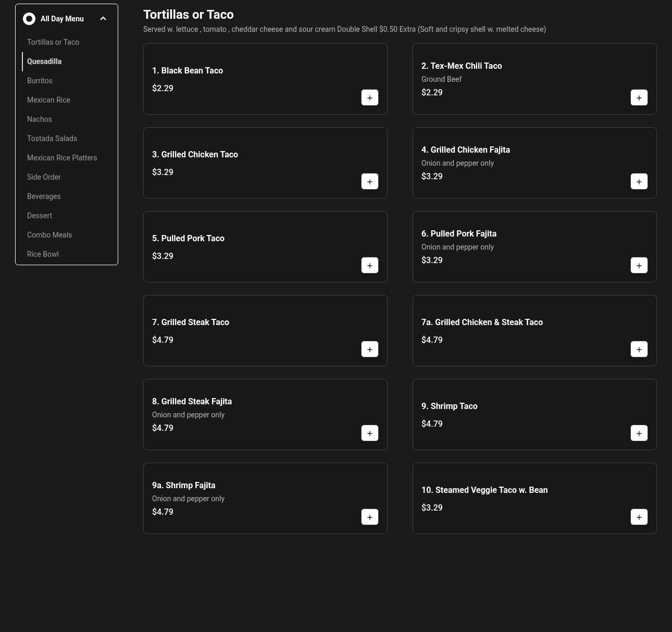Add 10. Steamed Veggie Taco with plus icon
The width and height of the screenshot is (672, 632).
(x=639, y=517)
